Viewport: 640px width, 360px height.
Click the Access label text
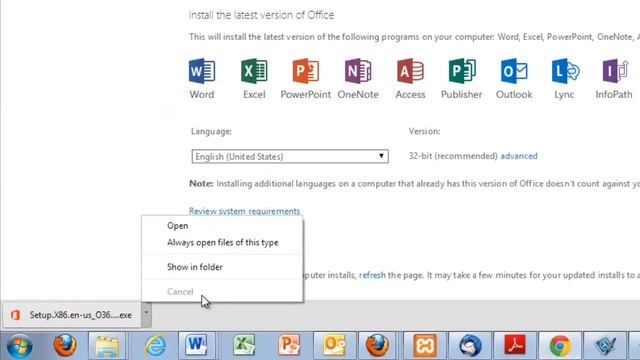(x=410, y=95)
